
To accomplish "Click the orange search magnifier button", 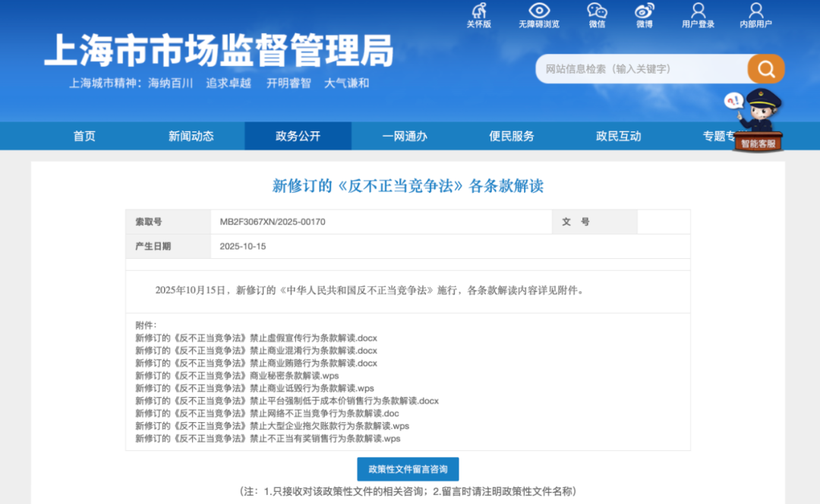I will (x=765, y=69).
